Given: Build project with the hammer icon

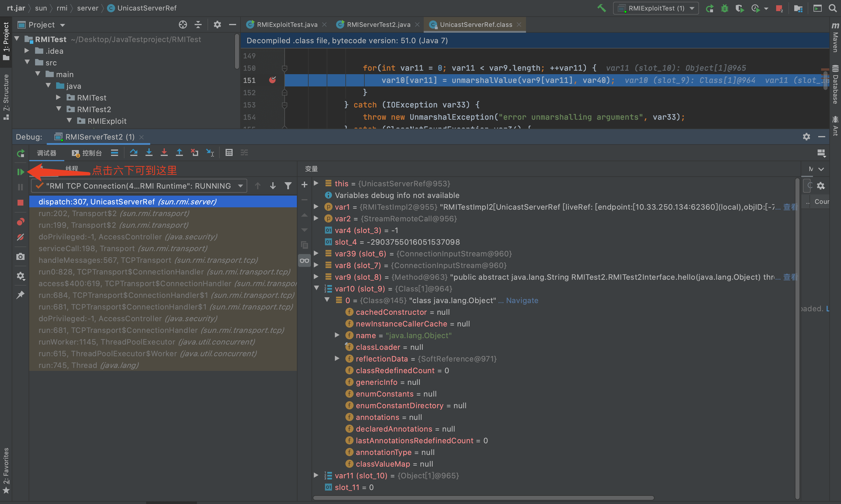Looking at the screenshot, I should 601,8.
